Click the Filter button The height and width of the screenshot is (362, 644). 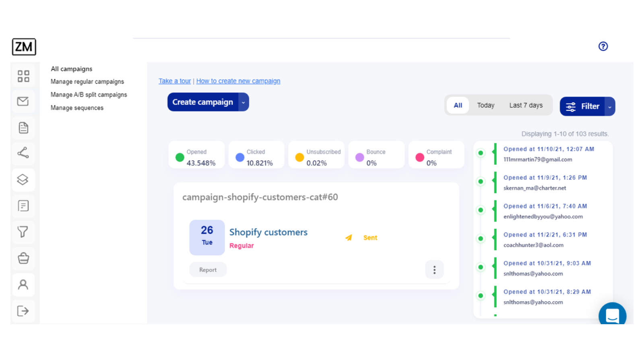tap(582, 107)
